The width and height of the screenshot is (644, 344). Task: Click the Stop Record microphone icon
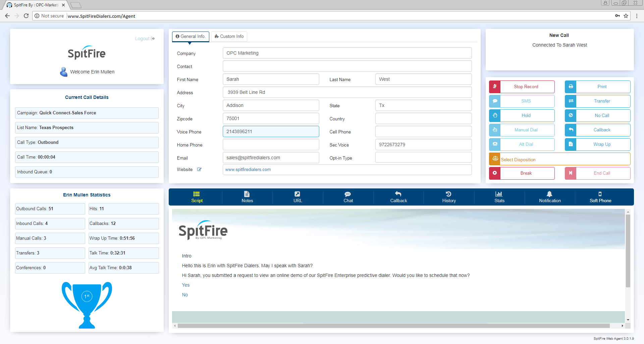pos(495,87)
